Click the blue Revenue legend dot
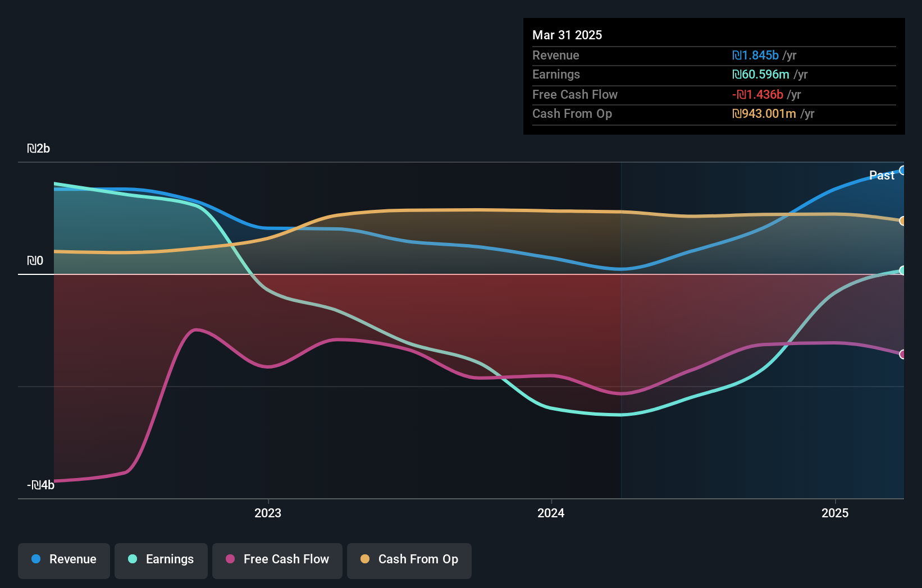The image size is (922, 588). point(36,559)
